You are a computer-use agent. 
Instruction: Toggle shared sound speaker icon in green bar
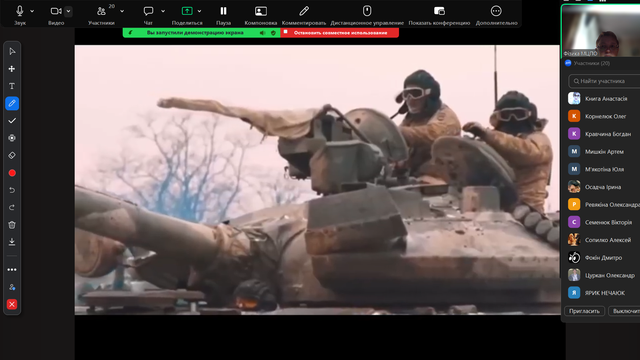pyautogui.click(x=262, y=33)
